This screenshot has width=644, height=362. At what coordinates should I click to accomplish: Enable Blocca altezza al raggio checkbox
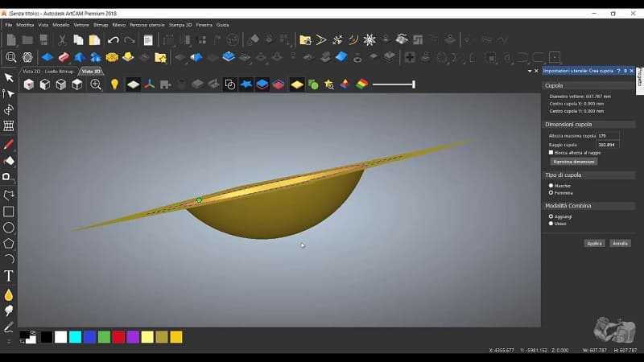coord(551,152)
